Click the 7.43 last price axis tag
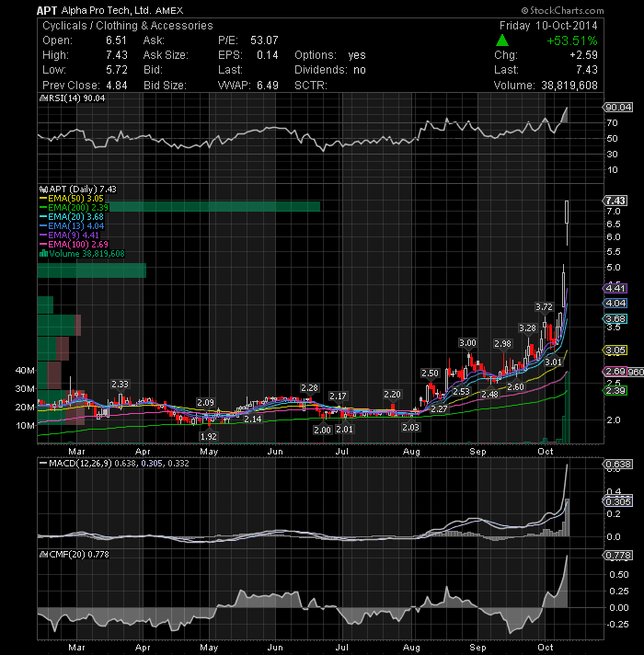The height and width of the screenshot is (655, 644). coord(615,201)
